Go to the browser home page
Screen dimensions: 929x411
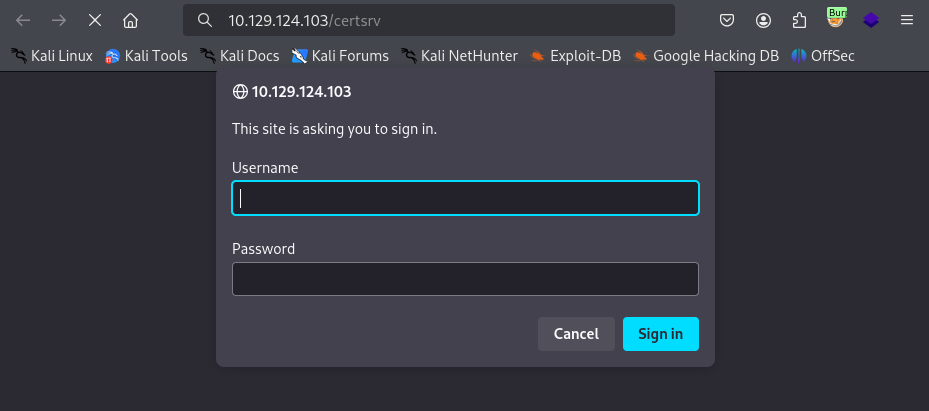(130, 21)
